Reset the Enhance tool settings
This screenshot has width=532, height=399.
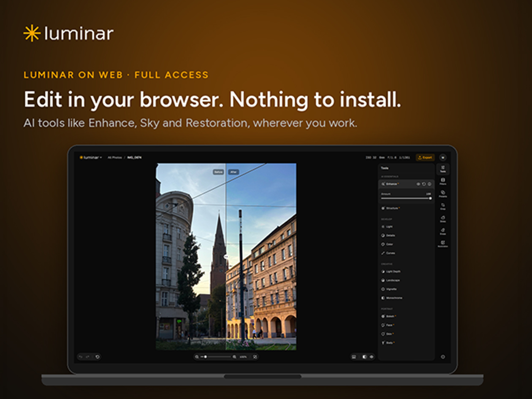pyautogui.click(x=424, y=184)
